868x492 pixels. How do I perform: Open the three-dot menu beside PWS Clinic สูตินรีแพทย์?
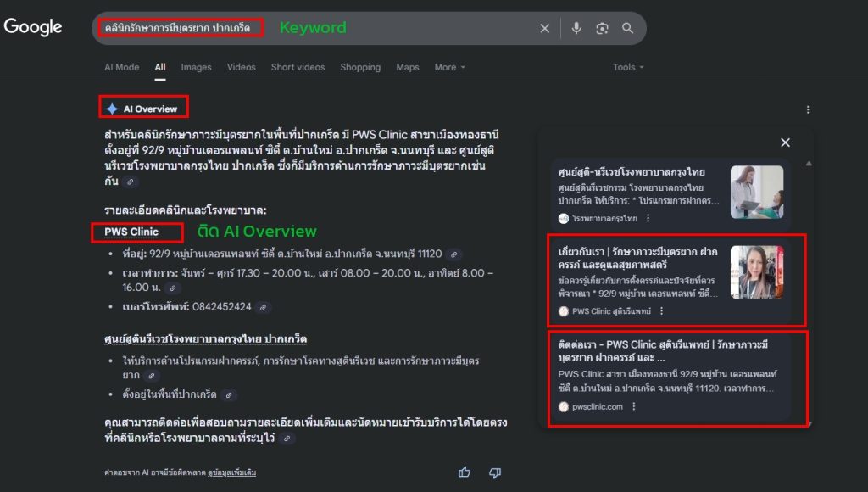(x=661, y=311)
